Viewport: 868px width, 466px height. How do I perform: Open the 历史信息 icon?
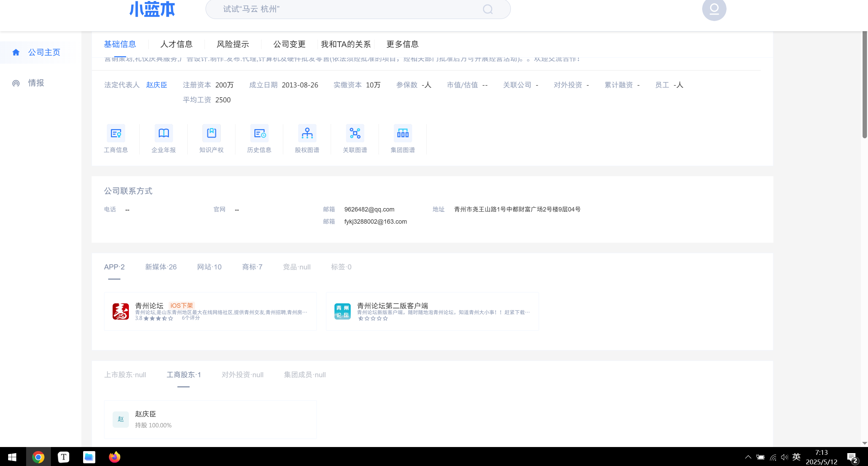[x=259, y=133]
